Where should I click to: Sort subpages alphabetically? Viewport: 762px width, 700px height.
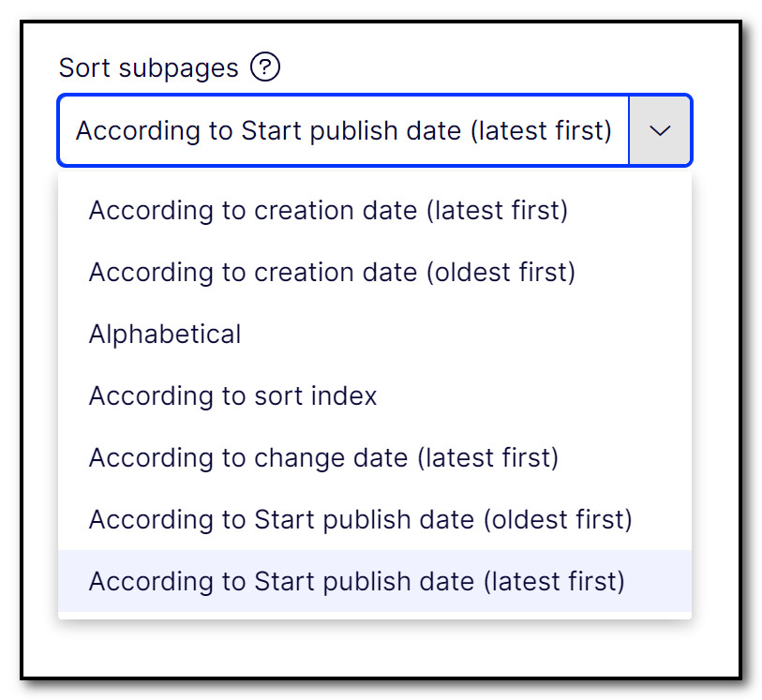(x=375, y=335)
